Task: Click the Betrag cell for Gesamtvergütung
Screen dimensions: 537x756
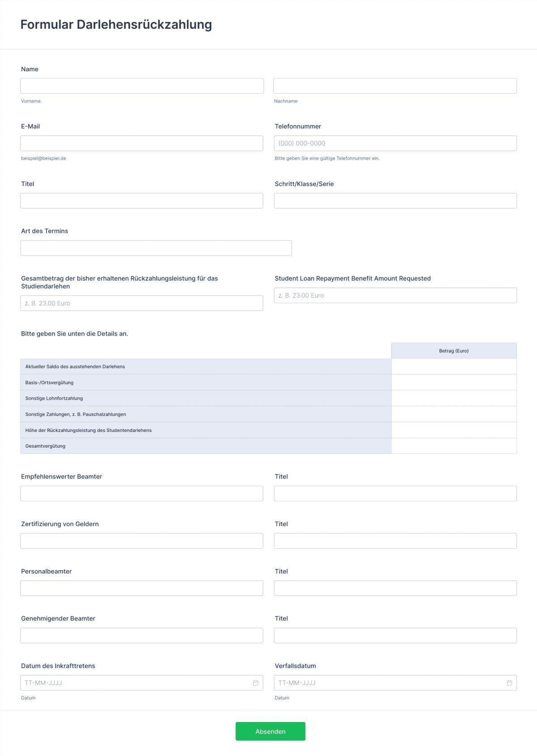Action: [454, 446]
